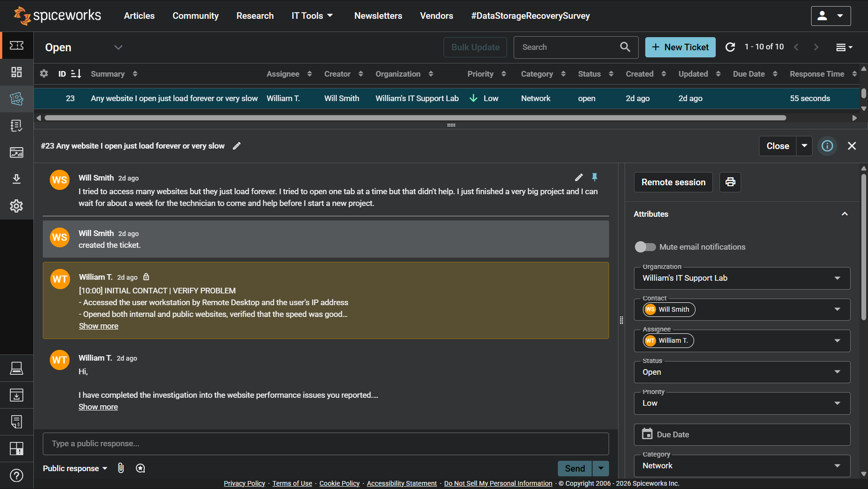
Task: Open the dashboard icon in left sidebar
Action: (16, 72)
